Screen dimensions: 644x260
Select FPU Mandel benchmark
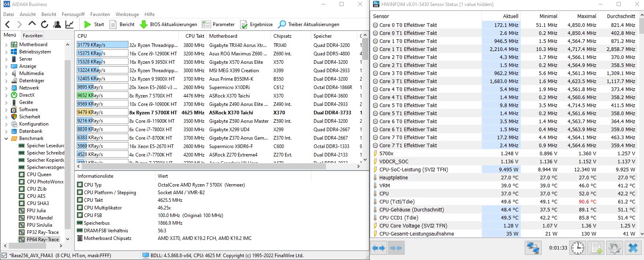[x=39, y=218]
